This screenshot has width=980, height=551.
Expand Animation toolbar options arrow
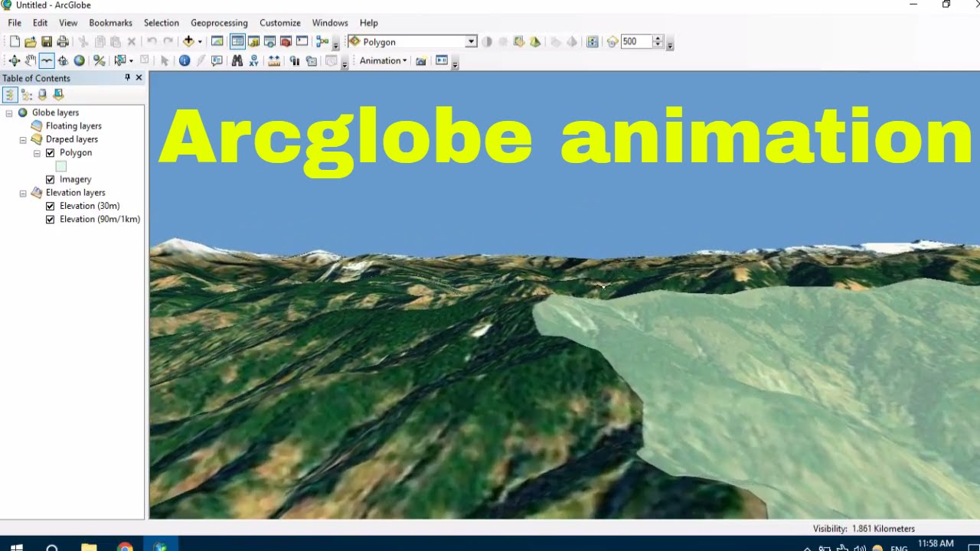455,64
